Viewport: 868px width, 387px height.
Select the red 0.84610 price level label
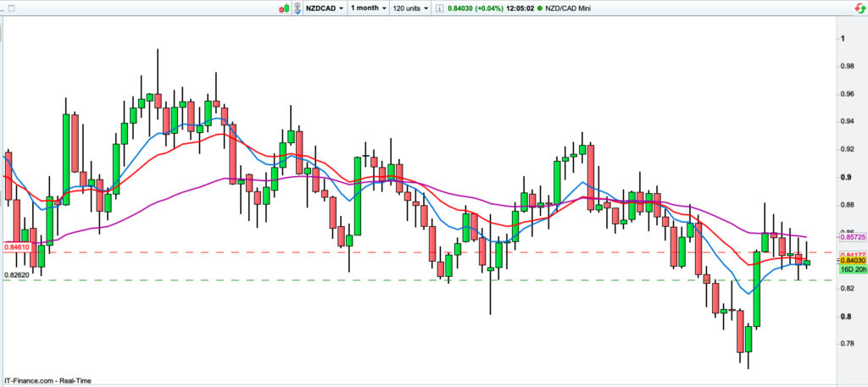coord(16,247)
